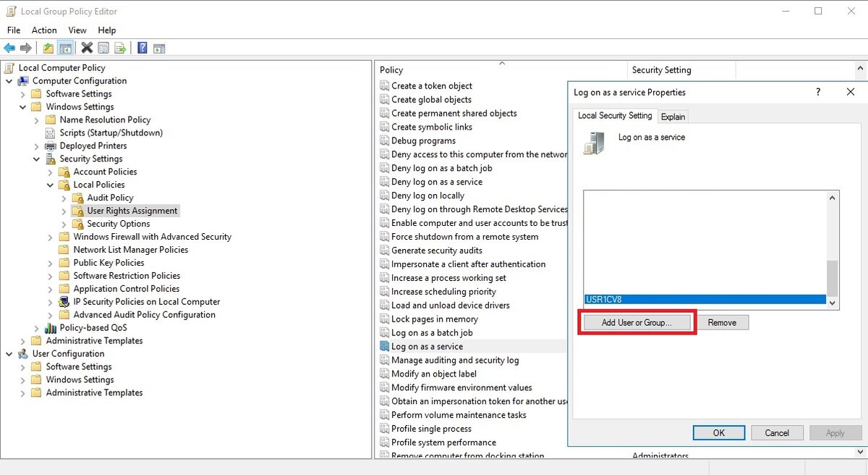This screenshot has width=868, height=475.
Task: Click user list scrollbar up arrow
Action: [x=833, y=197]
